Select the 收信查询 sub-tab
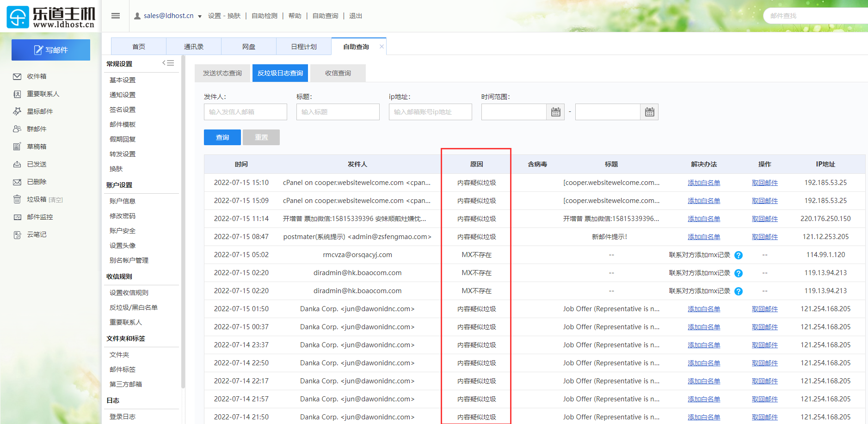The width and height of the screenshot is (868, 424). 338,73
